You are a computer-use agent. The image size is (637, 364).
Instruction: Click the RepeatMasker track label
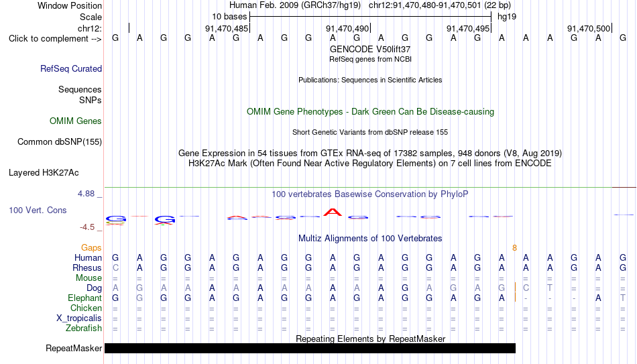[74, 348]
